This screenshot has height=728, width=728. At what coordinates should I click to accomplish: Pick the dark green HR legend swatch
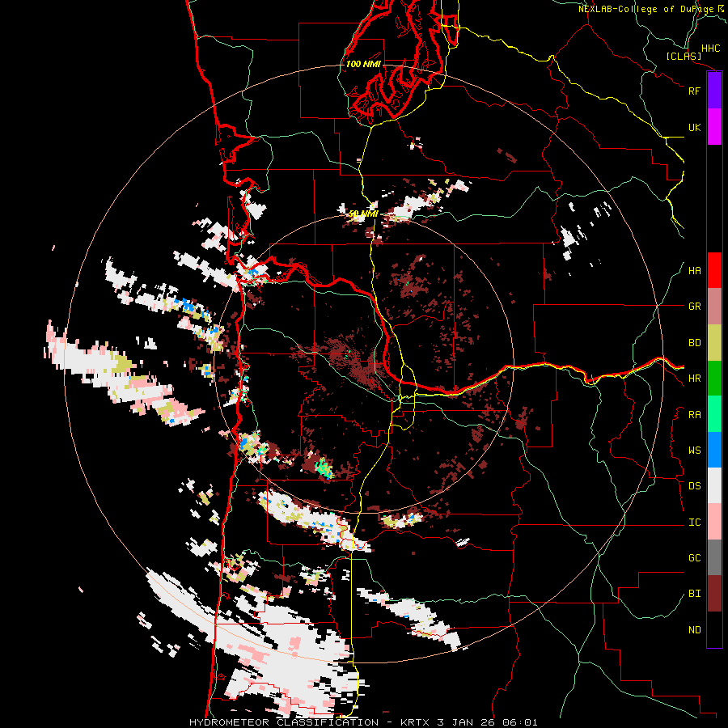[714, 379]
